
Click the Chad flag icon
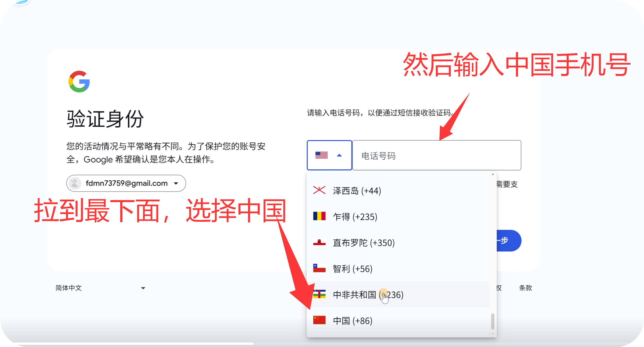click(x=320, y=217)
